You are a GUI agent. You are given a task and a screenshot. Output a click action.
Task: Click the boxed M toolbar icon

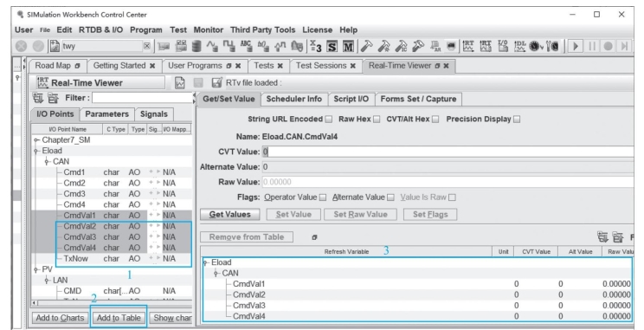tap(348, 47)
